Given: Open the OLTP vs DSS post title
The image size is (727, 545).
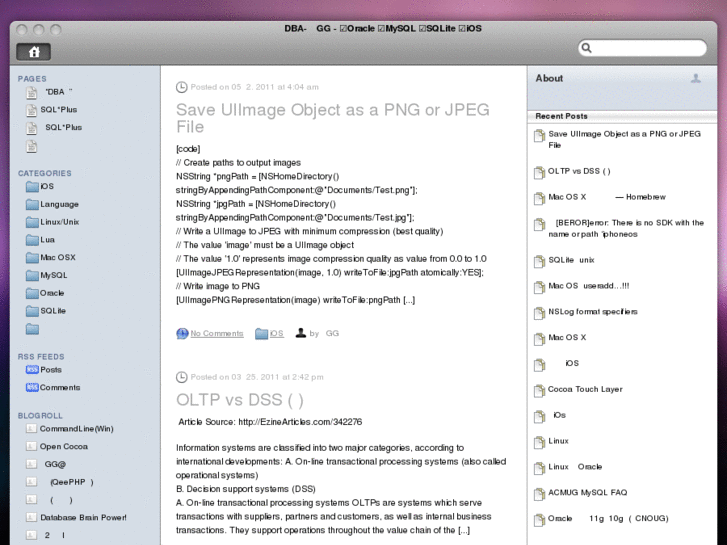Looking at the screenshot, I should pyautogui.click(x=240, y=400).
